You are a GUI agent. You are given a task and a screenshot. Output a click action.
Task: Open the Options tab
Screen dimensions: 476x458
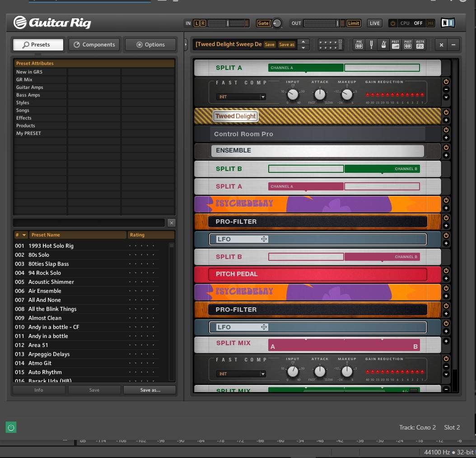[150, 45]
